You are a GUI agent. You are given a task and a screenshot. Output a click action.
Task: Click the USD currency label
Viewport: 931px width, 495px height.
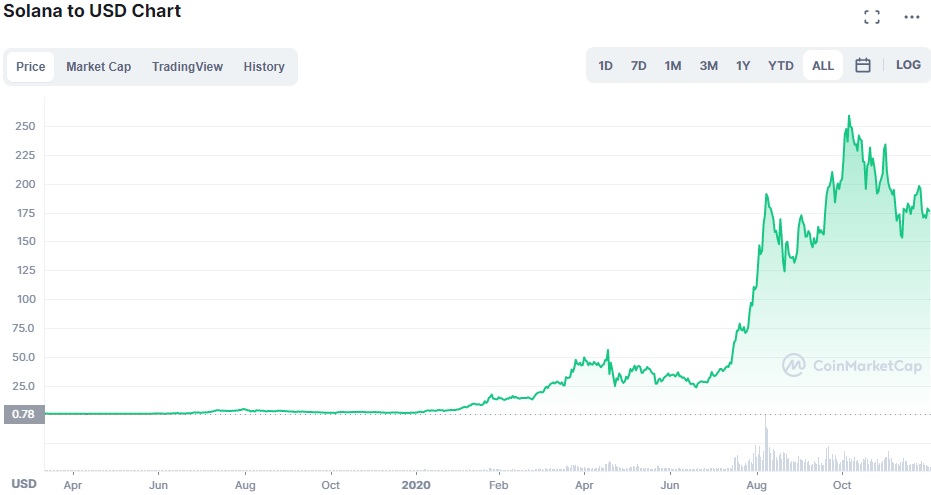click(x=24, y=484)
